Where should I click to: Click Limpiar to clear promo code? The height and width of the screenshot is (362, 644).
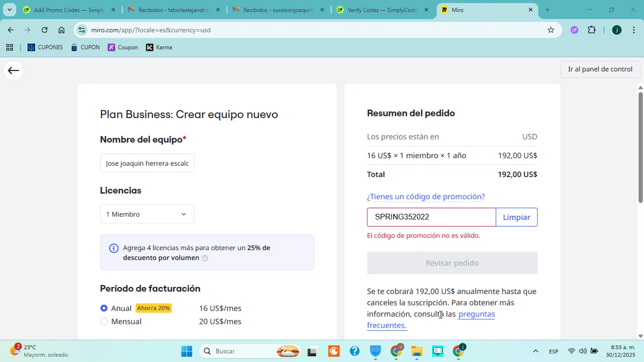click(516, 217)
